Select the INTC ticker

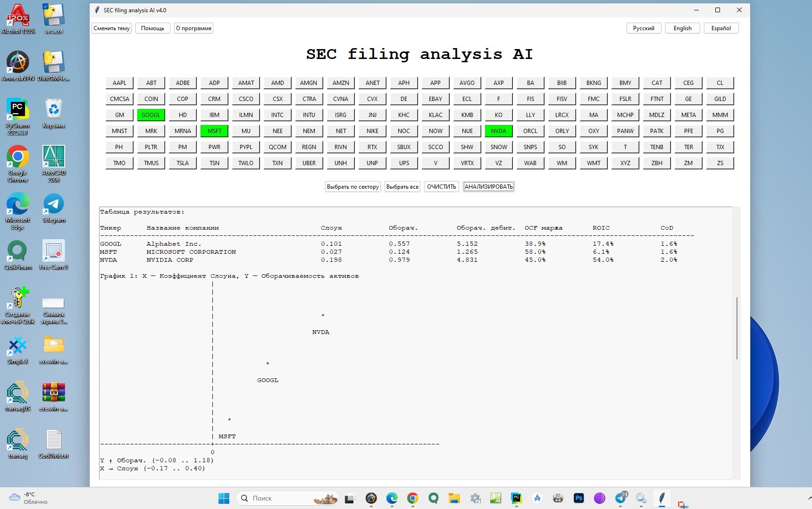277,115
